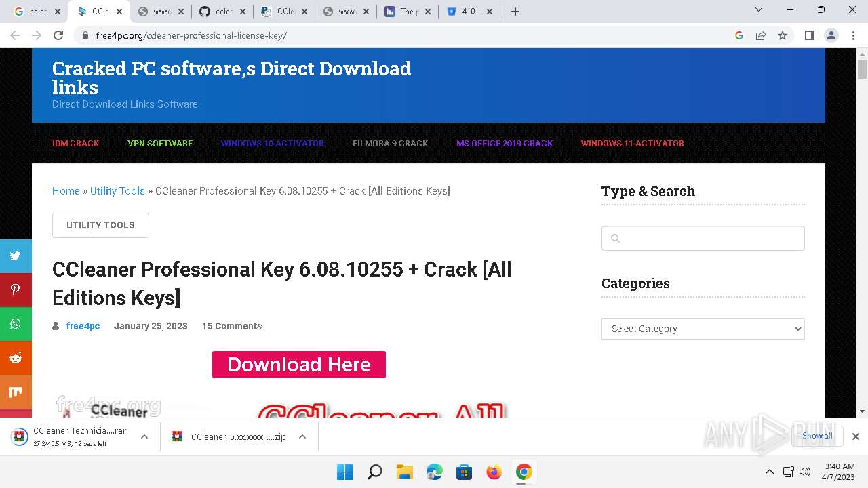Share article on Reddit
This screenshot has width=868, height=488.
16,358
